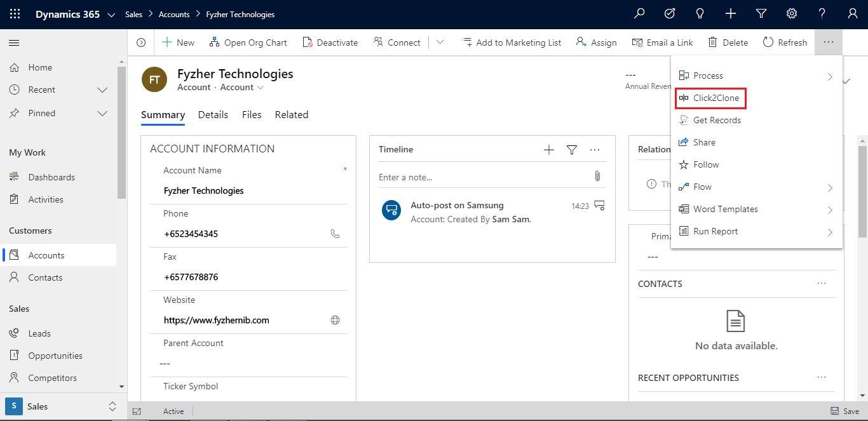The height and width of the screenshot is (421, 868).
Task: Click the plus quick create icon in header
Action: click(731, 14)
